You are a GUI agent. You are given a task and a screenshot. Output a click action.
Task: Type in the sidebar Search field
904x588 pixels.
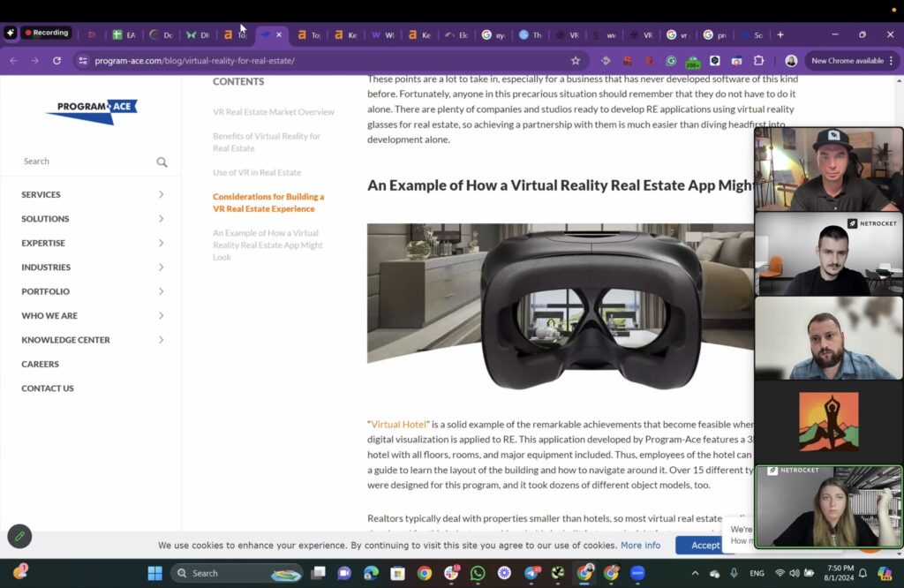point(79,162)
